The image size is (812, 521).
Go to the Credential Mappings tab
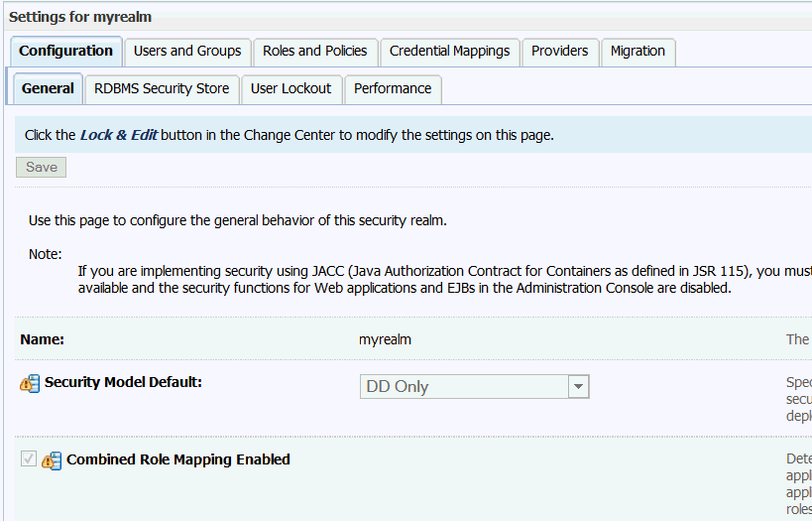pyautogui.click(x=449, y=52)
